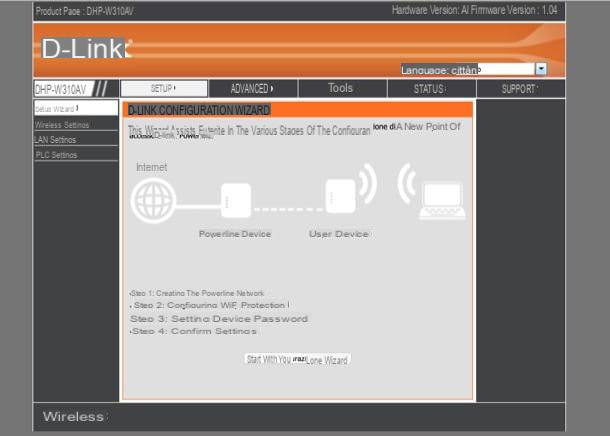Click the User Device caption
Screen dimensions: 610x436
339,234
